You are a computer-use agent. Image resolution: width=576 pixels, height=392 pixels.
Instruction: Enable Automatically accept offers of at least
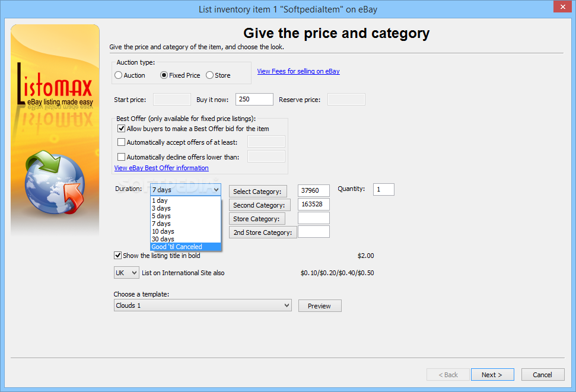(x=121, y=142)
